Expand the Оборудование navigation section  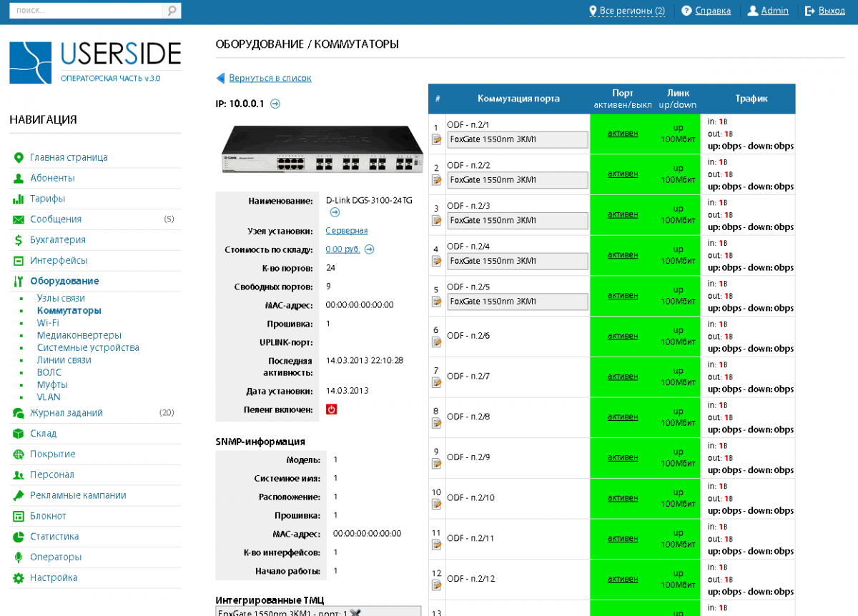click(64, 281)
